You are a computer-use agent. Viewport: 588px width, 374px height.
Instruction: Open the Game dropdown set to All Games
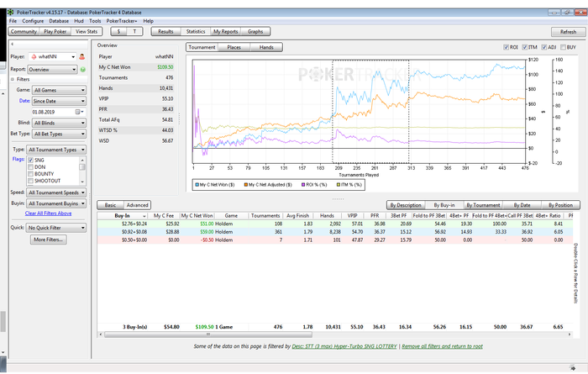(59, 90)
